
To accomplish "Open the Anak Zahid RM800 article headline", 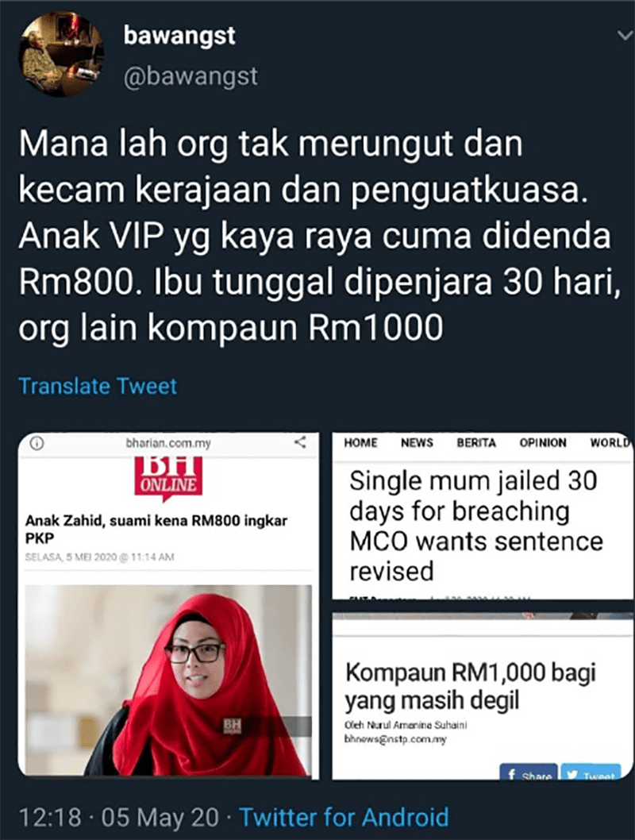I will pos(156,528).
